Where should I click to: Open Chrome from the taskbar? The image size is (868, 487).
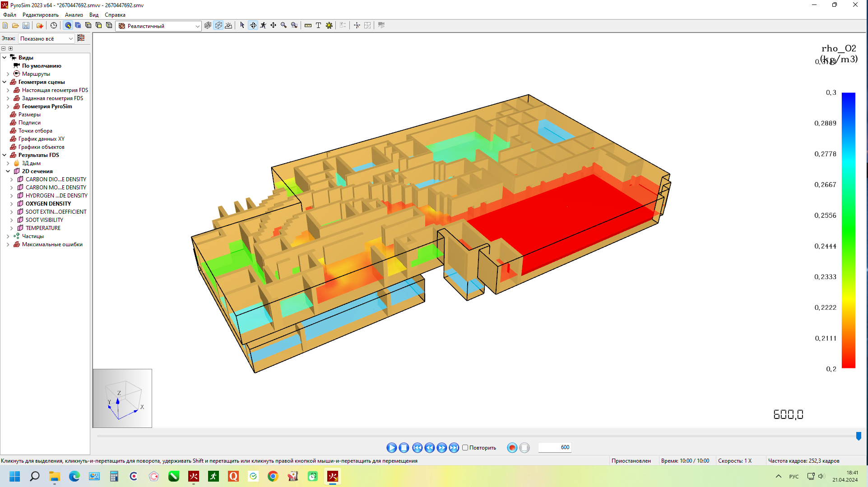273,476
